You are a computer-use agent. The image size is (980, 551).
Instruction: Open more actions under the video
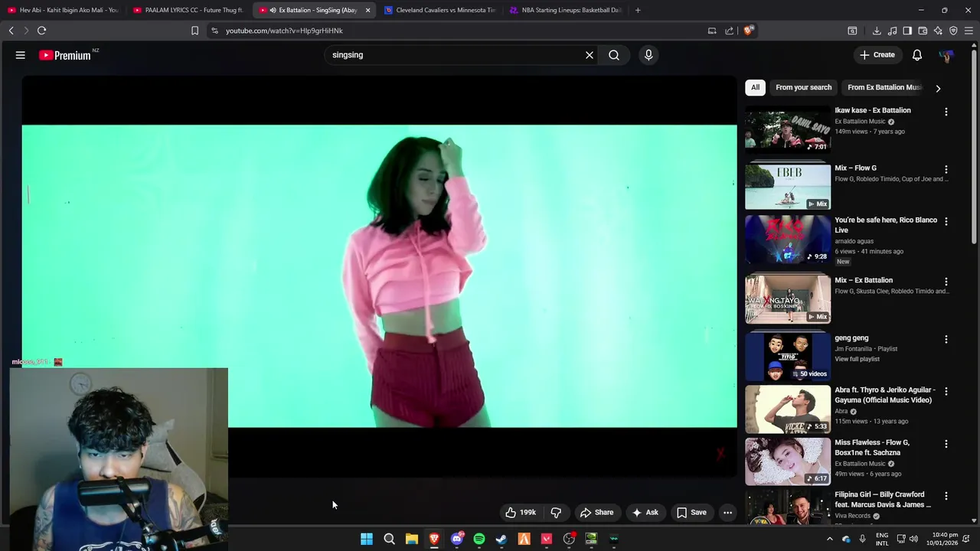coord(728,513)
